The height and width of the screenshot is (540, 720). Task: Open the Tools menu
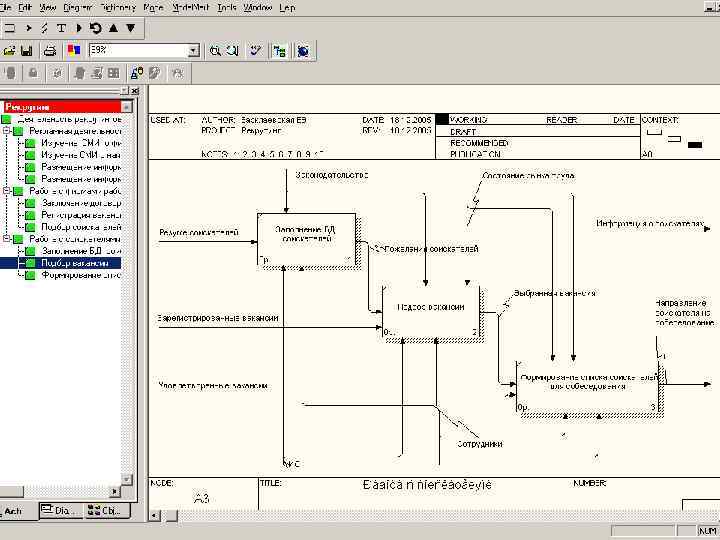(x=227, y=7)
